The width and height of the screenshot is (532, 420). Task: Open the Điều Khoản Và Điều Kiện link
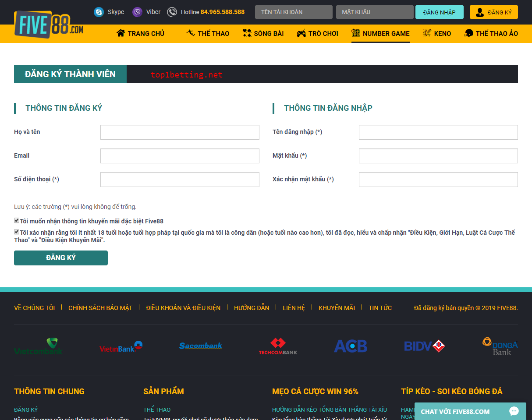(183, 308)
